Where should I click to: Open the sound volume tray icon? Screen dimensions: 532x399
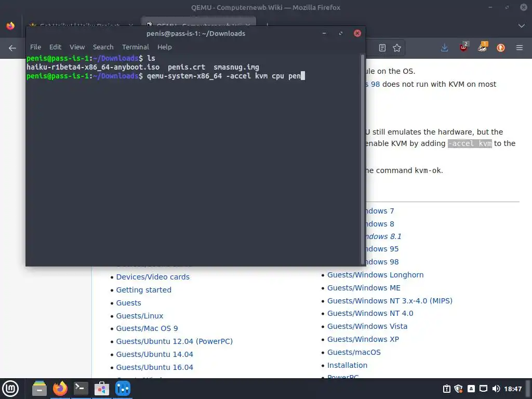496,389
